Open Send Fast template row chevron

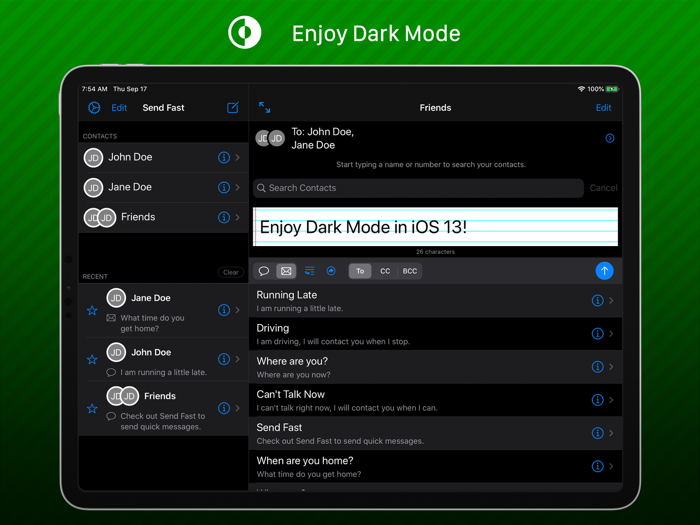[611, 433]
